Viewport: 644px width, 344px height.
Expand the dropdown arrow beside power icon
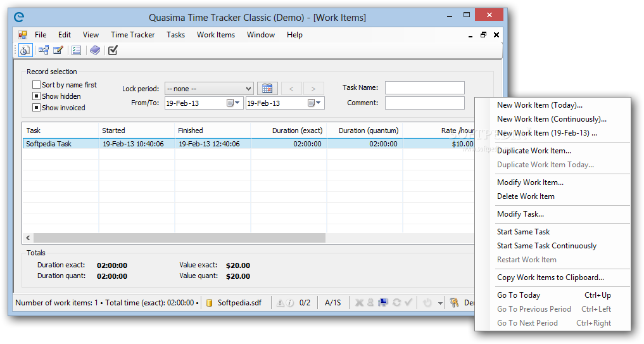click(440, 303)
